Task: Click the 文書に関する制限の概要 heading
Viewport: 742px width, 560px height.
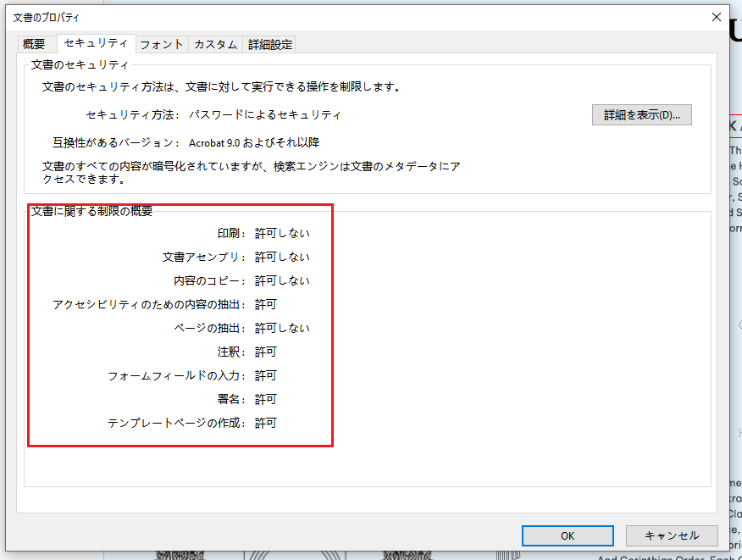Action: (x=91, y=211)
